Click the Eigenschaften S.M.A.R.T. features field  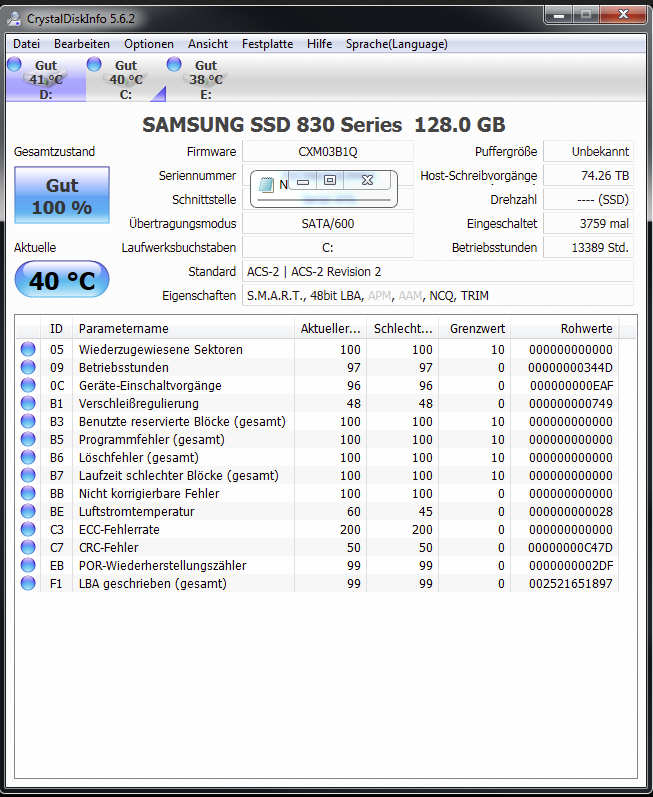(438, 295)
